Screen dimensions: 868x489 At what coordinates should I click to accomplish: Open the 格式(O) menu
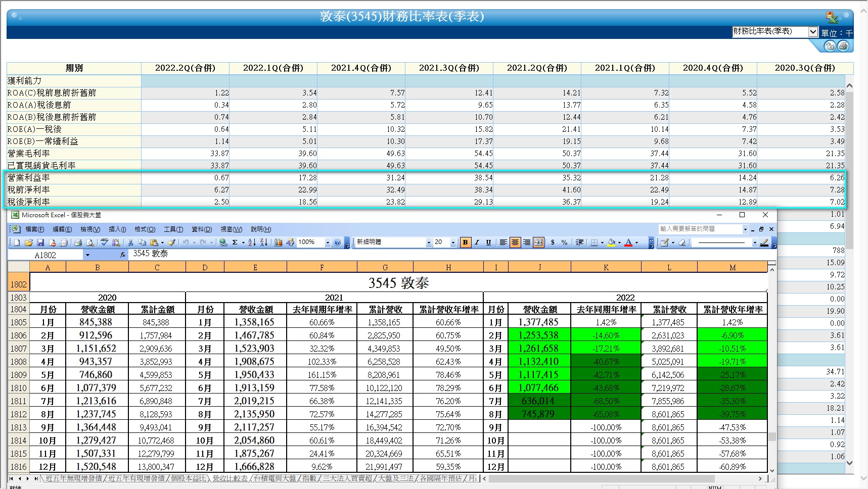pos(145,229)
